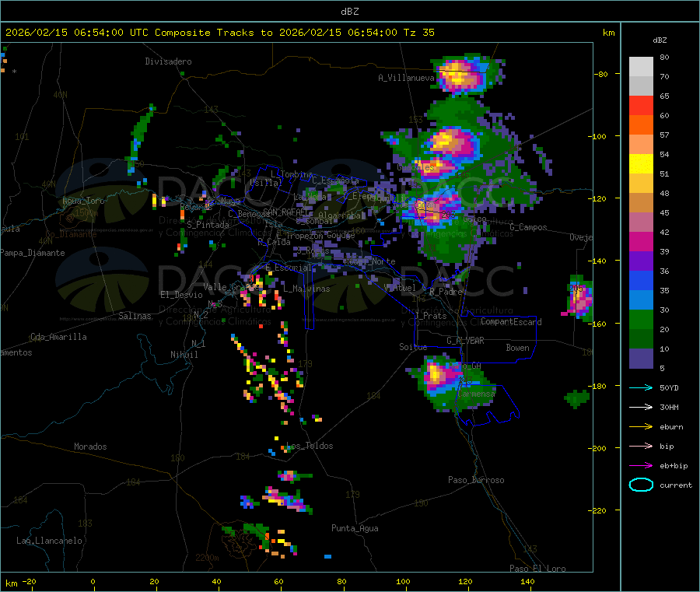Click the Los_Toldos place label
This screenshot has width=700, height=592.
(x=310, y=446)
